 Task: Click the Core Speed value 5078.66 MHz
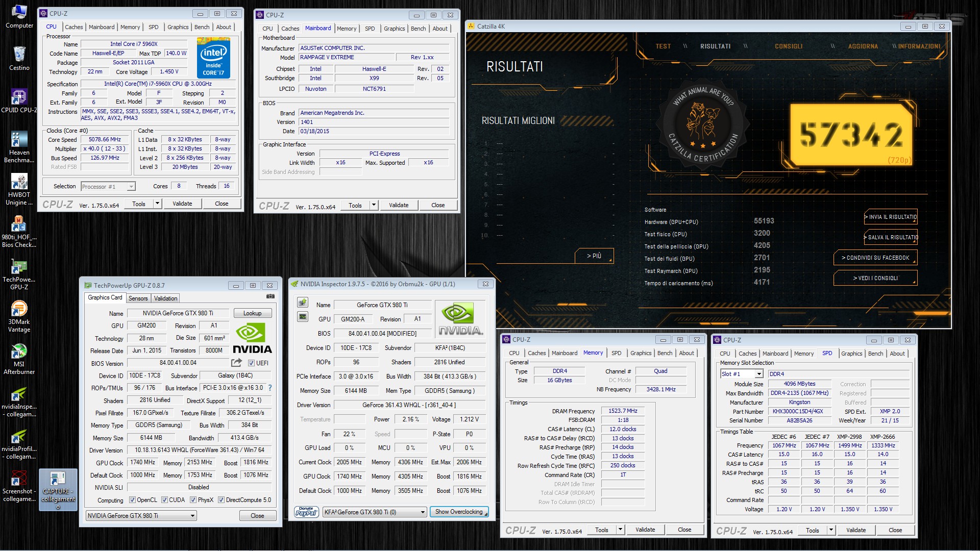click(105, 140)
